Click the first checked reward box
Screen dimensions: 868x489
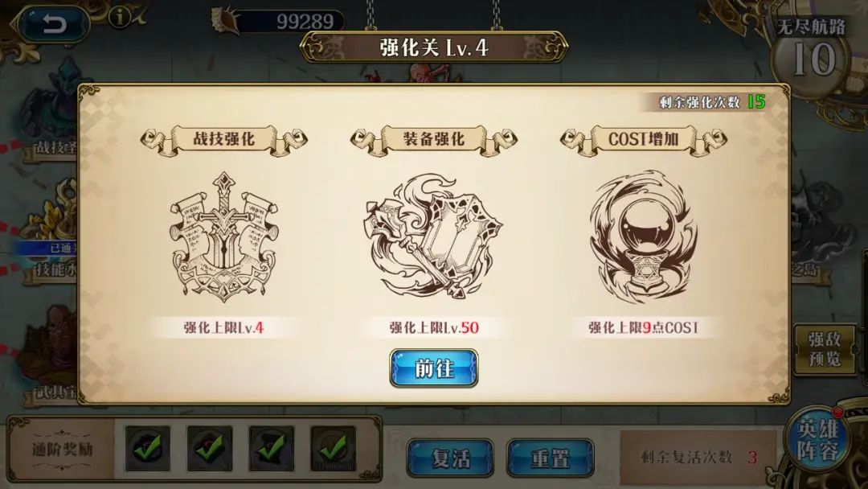pos(147,449)
